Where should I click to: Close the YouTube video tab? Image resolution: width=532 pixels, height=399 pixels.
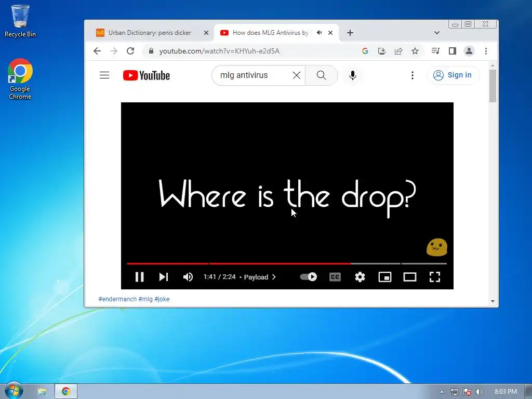tap(330, 33)
